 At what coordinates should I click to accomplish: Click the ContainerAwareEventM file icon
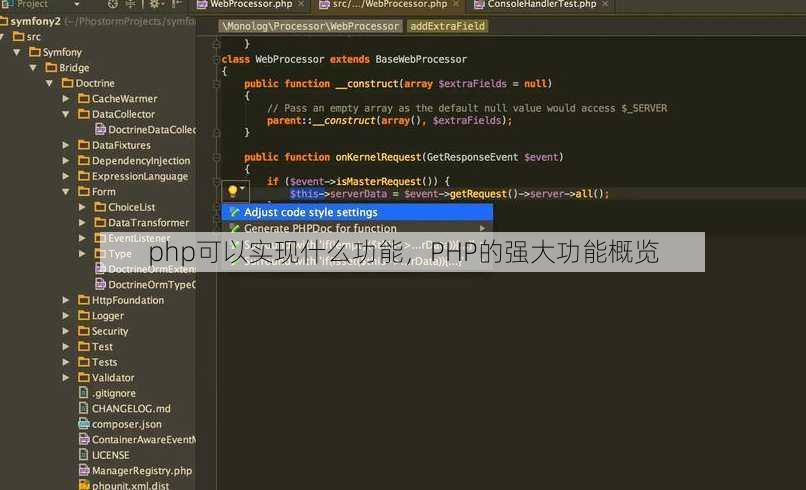pyautogui.click(x=84, y=440)
